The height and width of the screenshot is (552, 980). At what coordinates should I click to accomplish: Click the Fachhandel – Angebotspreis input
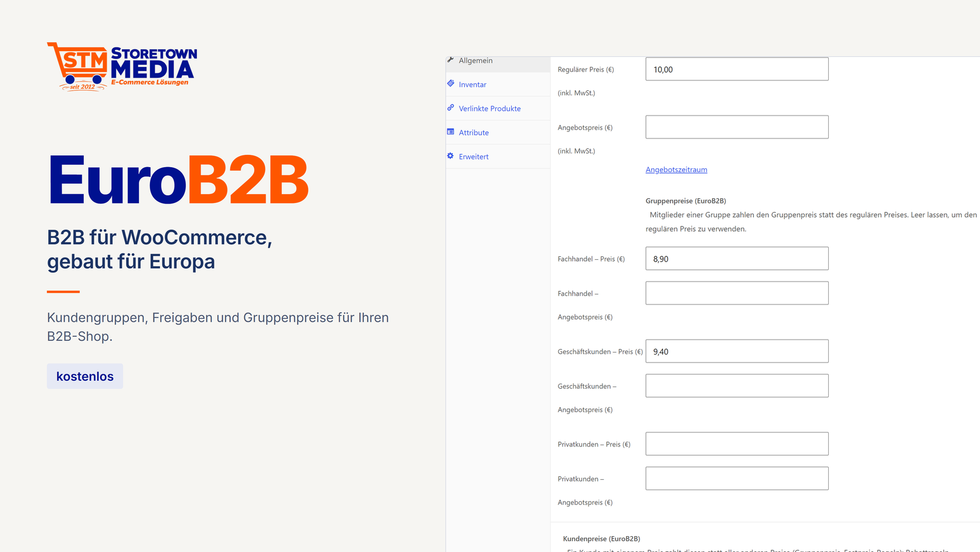tap(737, 293)
